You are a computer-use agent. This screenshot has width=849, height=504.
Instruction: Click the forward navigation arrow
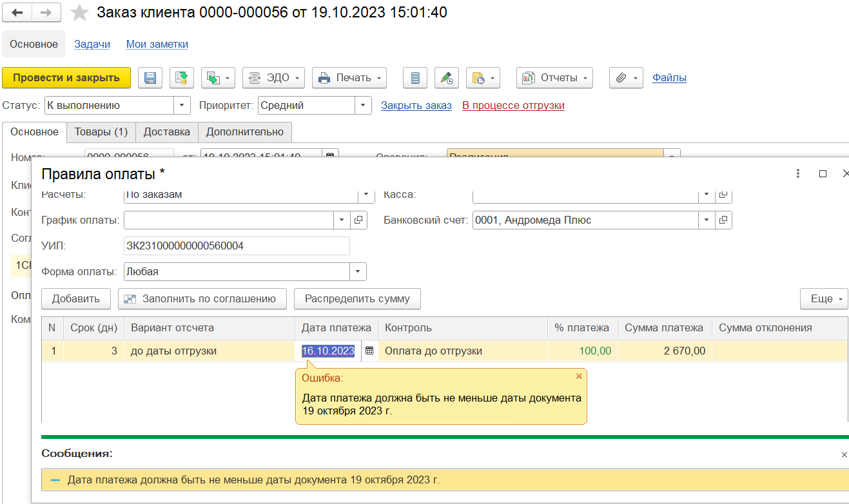(46, 13)
